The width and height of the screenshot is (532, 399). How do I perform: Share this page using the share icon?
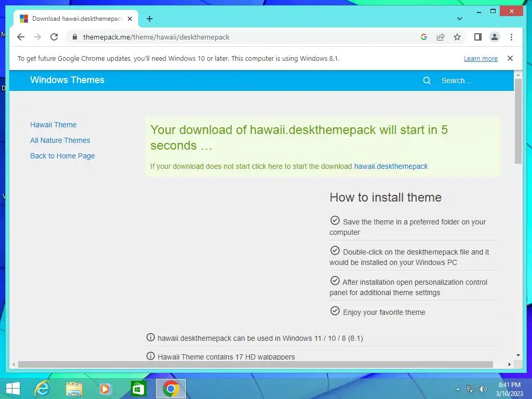coord(441,37)
